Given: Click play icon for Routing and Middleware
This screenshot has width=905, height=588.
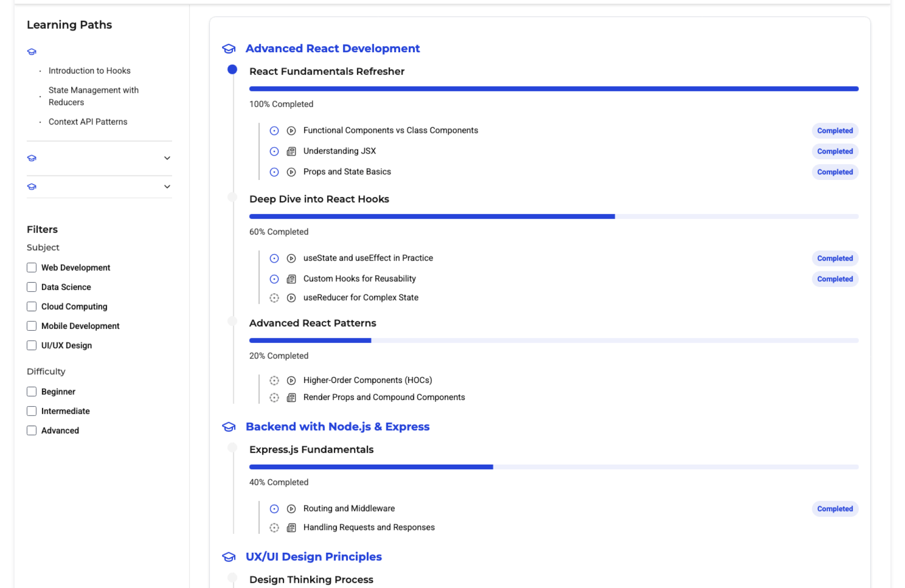Looking at the screenshot, I should 291,509.
